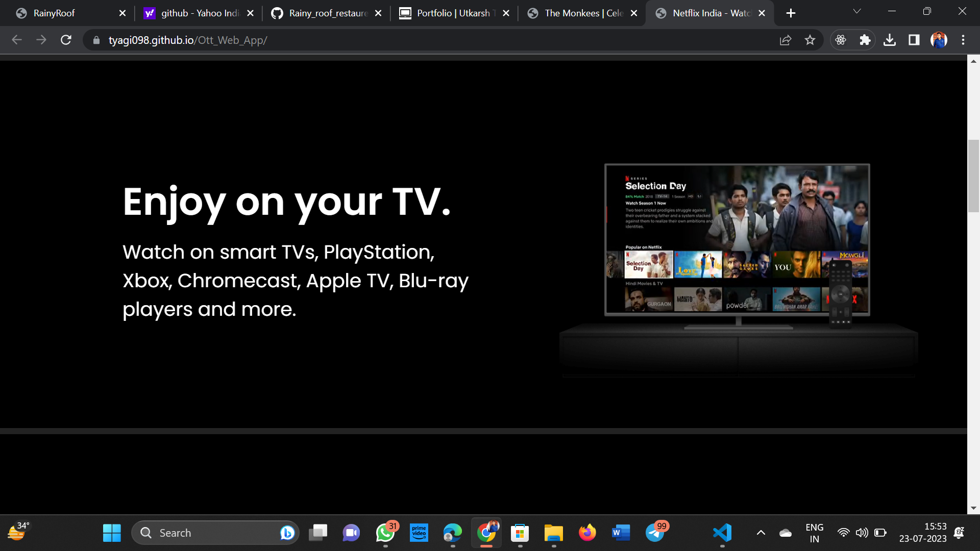Open the Extensions puzzle icon
The height and width of the screenshot is (551, 980).
(865, 40)
